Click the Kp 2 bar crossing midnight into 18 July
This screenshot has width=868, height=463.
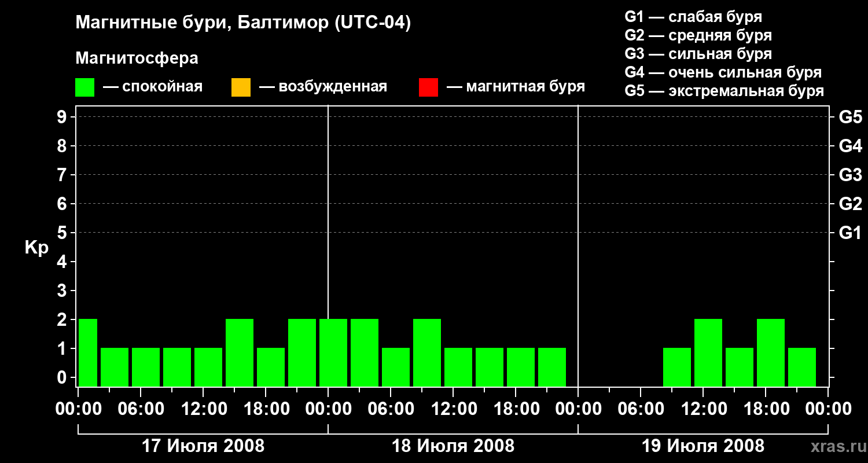tap(333, 352)
